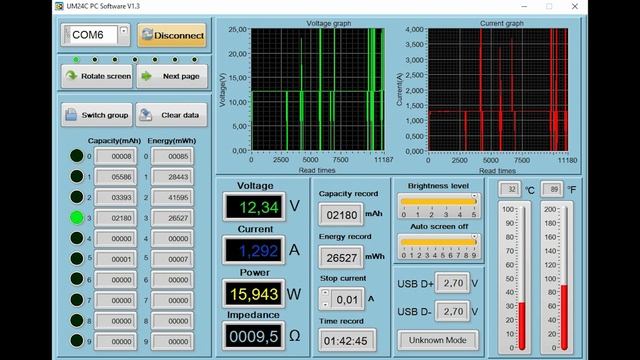Click inside the Voltage graph plot
Image resolution: width=640 pixels, height=360 pixels.
[318, 89]
